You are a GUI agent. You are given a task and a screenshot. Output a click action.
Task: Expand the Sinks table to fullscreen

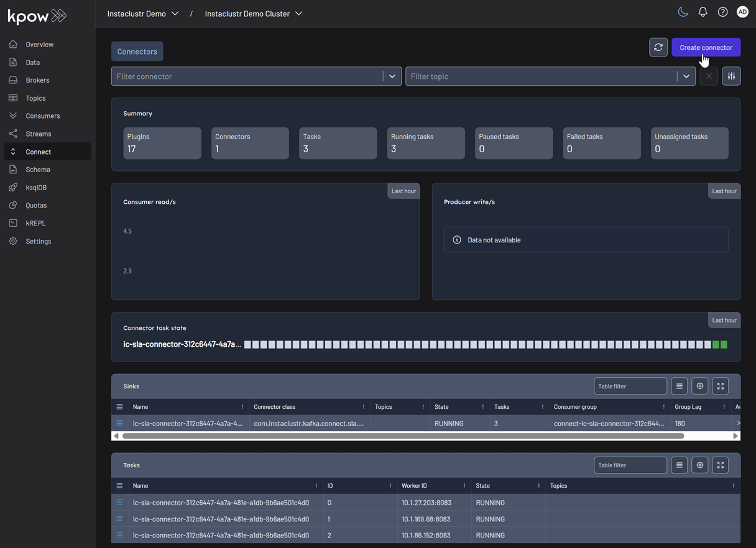(x=720, y=386)
